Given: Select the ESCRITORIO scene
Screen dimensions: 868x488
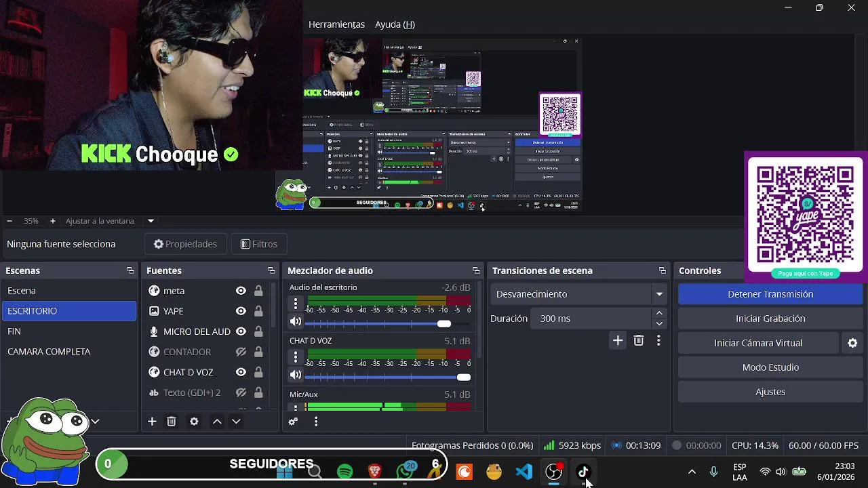Looking at the screenshot, I should click(68, 311).
